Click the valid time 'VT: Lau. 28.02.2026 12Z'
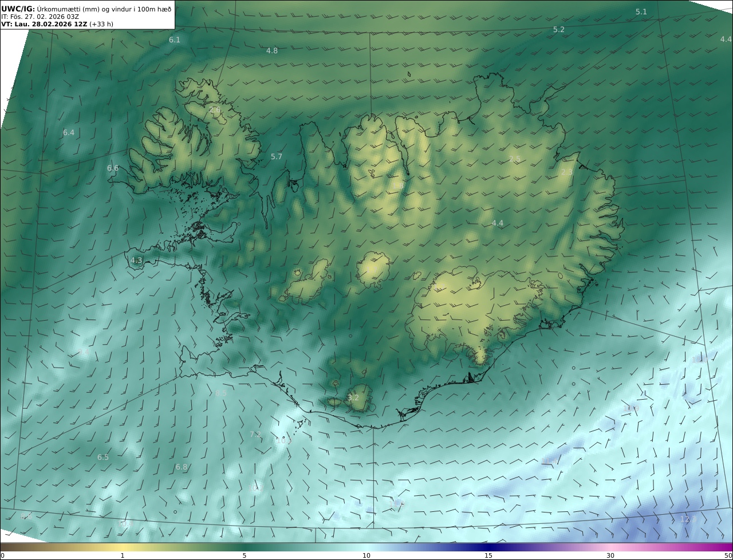Screen dimensions: 733x560 (x=44, y=25)
